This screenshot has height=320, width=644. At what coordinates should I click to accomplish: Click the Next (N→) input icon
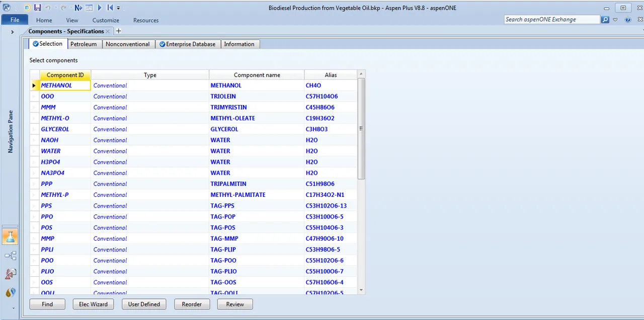(x=78, y=8)
